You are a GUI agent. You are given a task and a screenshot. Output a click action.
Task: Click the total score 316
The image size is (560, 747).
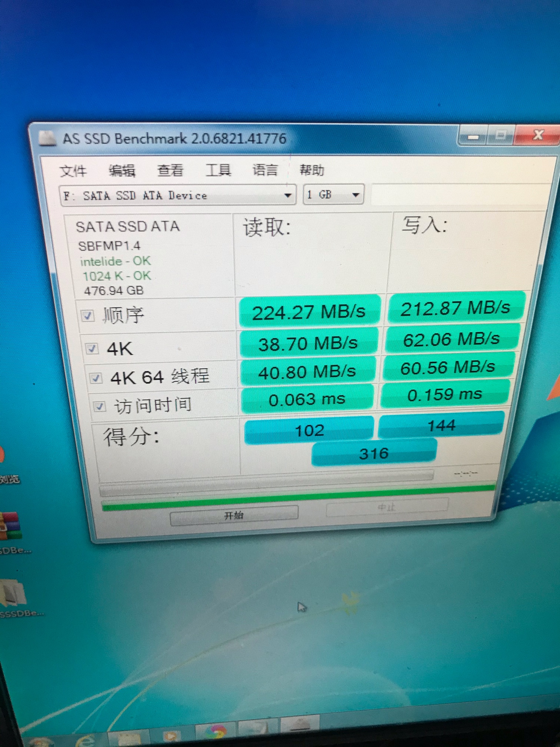(x=374, y=453)
